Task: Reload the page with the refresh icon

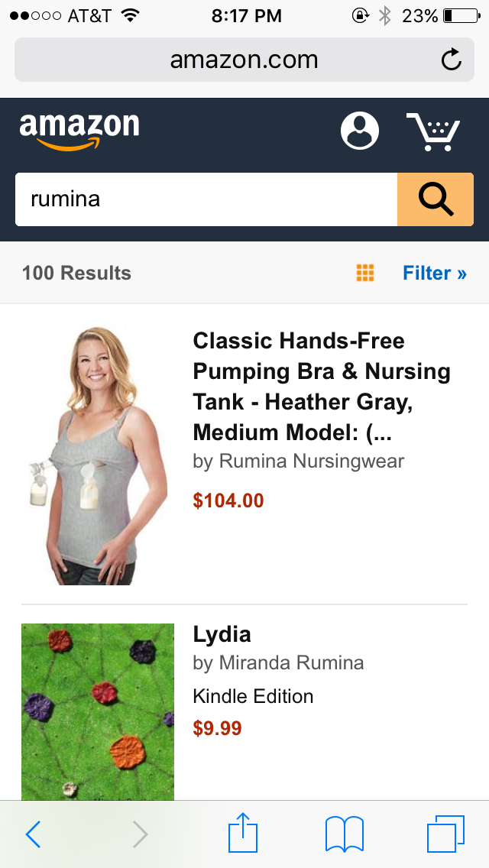Action: pos(452,60)
